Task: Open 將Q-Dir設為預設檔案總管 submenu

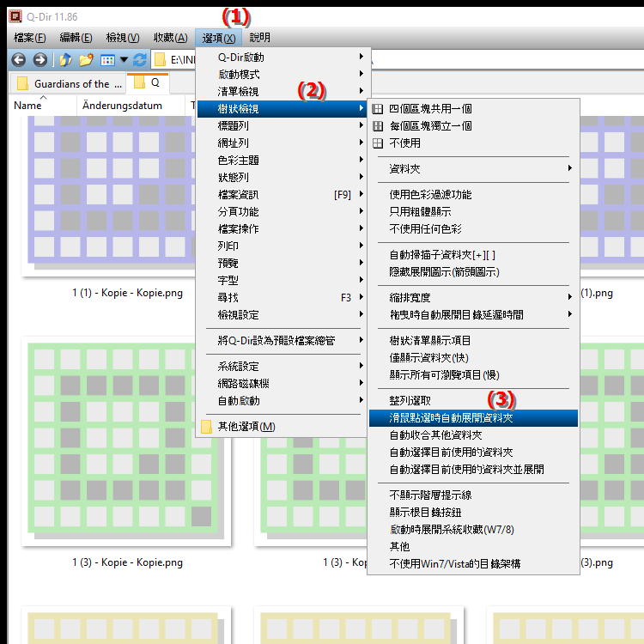Action: 283,341
